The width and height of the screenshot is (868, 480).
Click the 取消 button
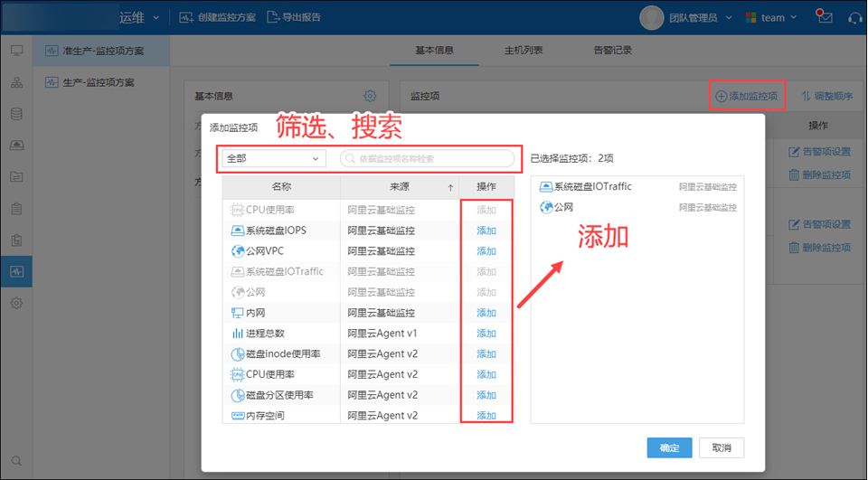point(722,447)
